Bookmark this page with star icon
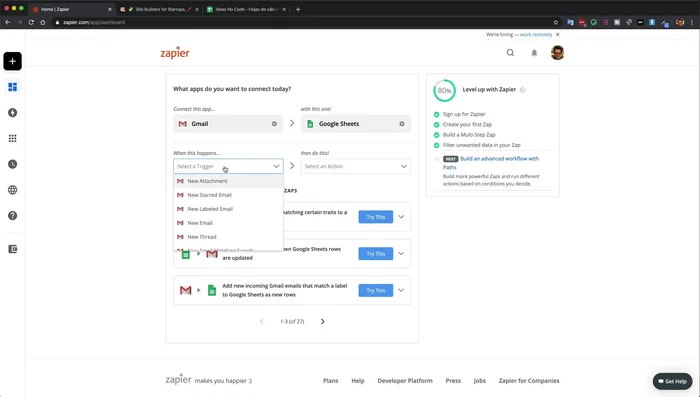 (x=556, y=22)
